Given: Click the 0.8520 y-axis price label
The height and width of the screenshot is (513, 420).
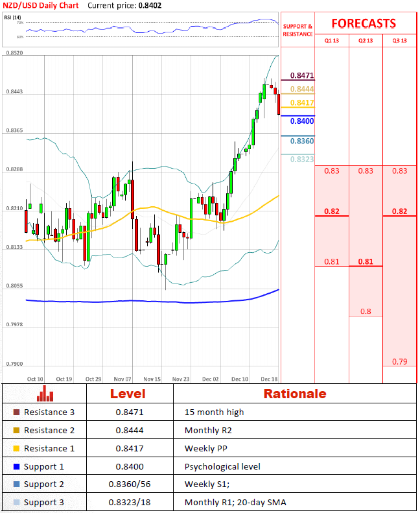Looking at the screenshot, I should 14,53.
